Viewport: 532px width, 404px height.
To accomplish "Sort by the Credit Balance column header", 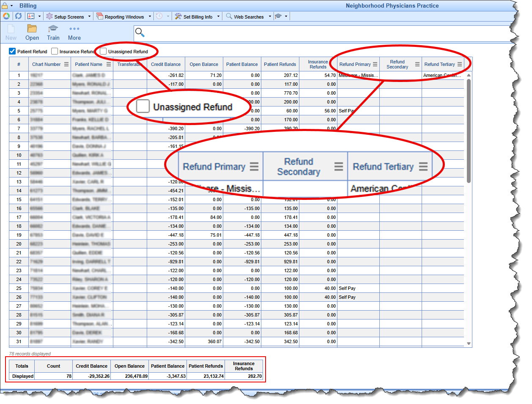I will point(166,64).
